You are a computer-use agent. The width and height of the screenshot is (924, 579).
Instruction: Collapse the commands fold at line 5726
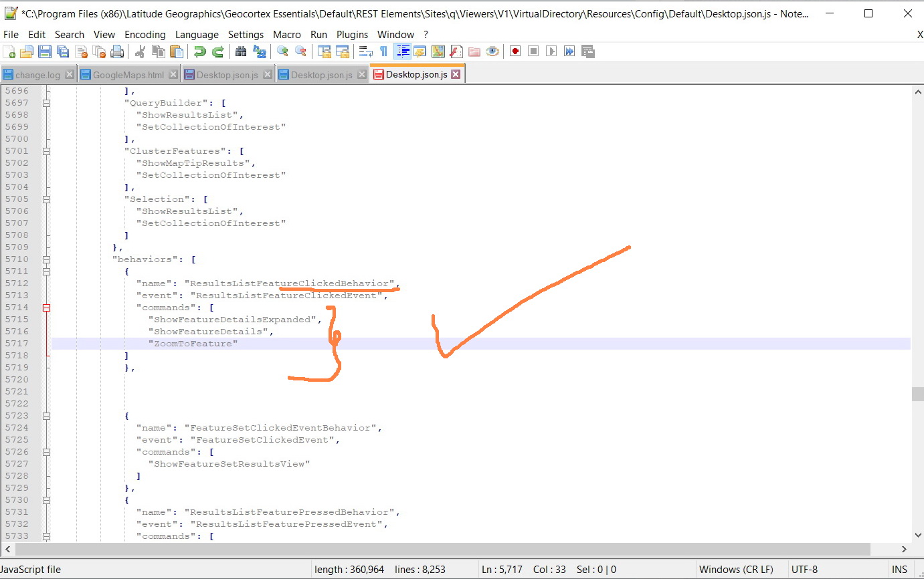[x=47, y=452]
